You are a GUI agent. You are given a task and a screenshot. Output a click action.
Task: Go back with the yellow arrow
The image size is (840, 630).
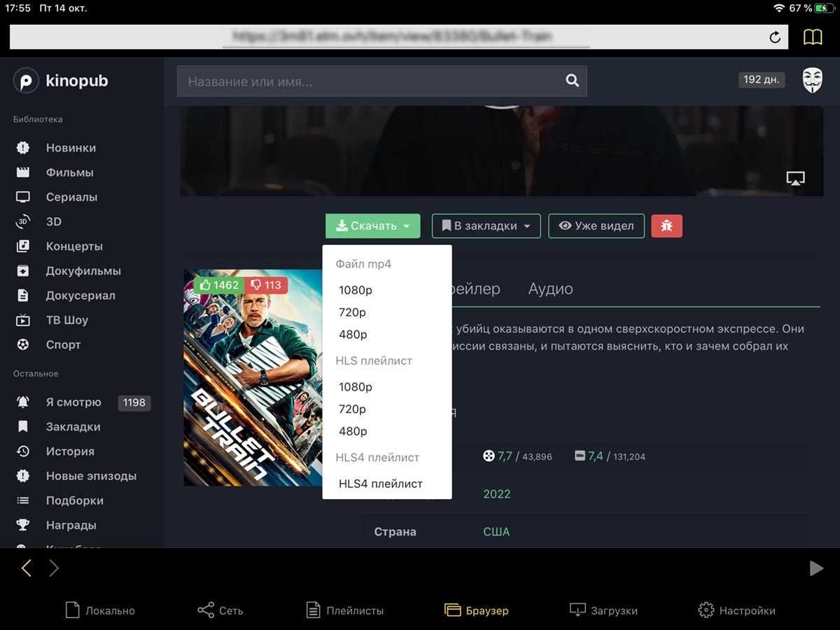point(27,568)
